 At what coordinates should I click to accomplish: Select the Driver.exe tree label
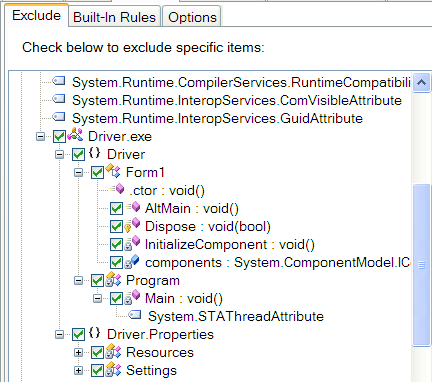tap(120, 136)
